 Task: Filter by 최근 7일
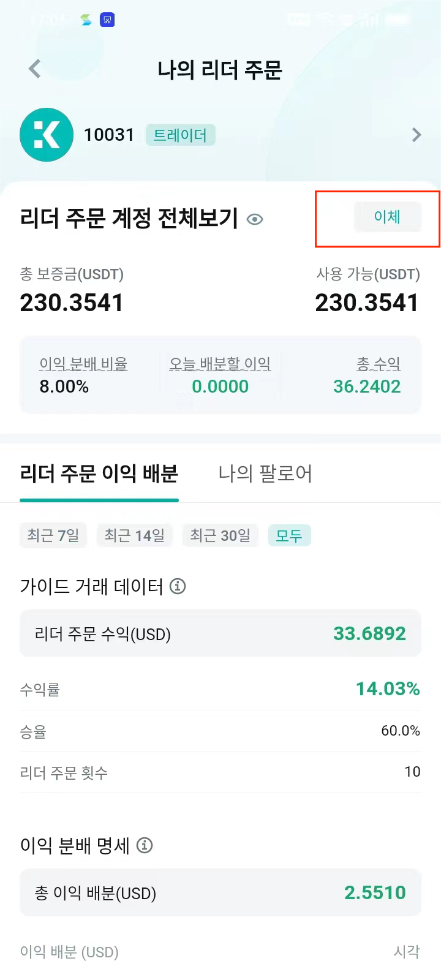[x=53, y=536]
